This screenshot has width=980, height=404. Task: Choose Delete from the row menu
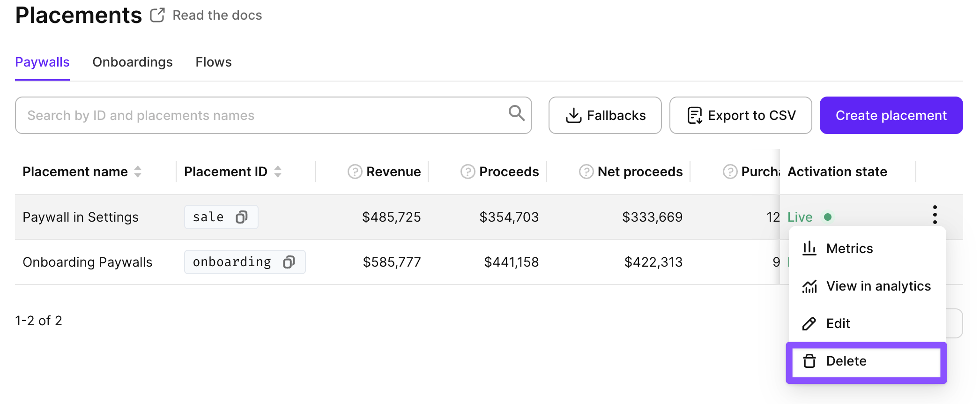[x=866, y=361]
